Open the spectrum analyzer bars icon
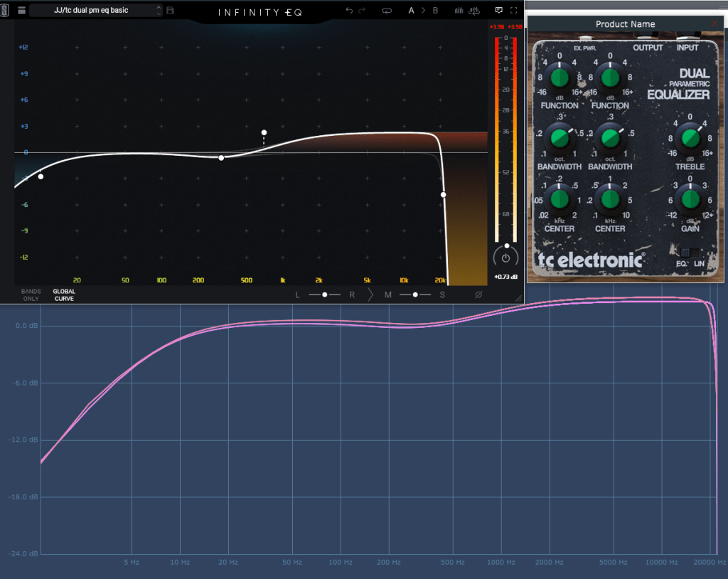 point(459,11)
